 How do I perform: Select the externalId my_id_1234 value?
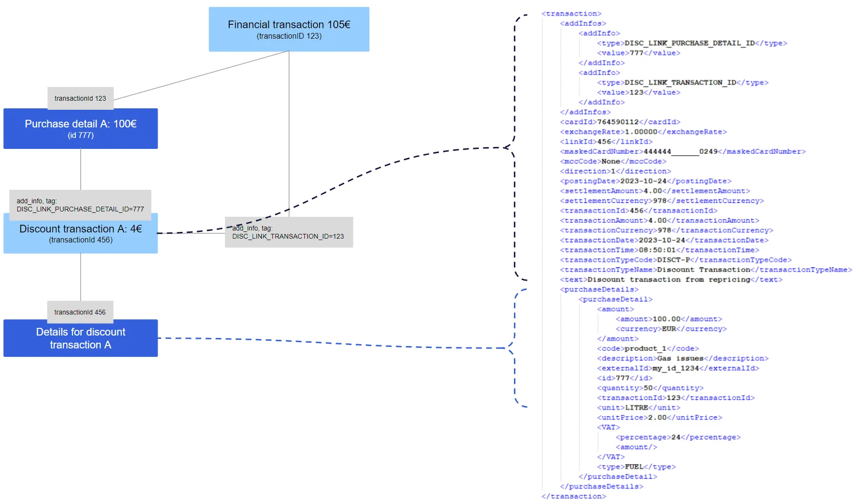pyautogui.click(x=675, y=368)
